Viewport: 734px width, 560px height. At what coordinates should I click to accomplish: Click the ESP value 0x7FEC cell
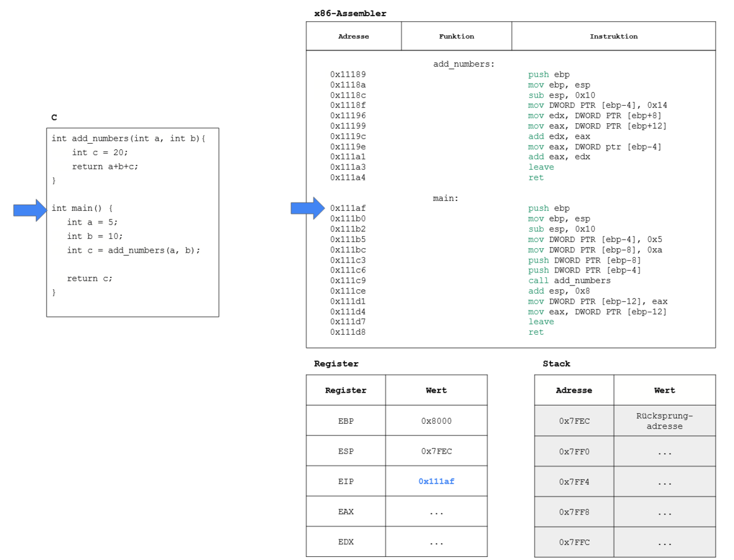(436, 451)
